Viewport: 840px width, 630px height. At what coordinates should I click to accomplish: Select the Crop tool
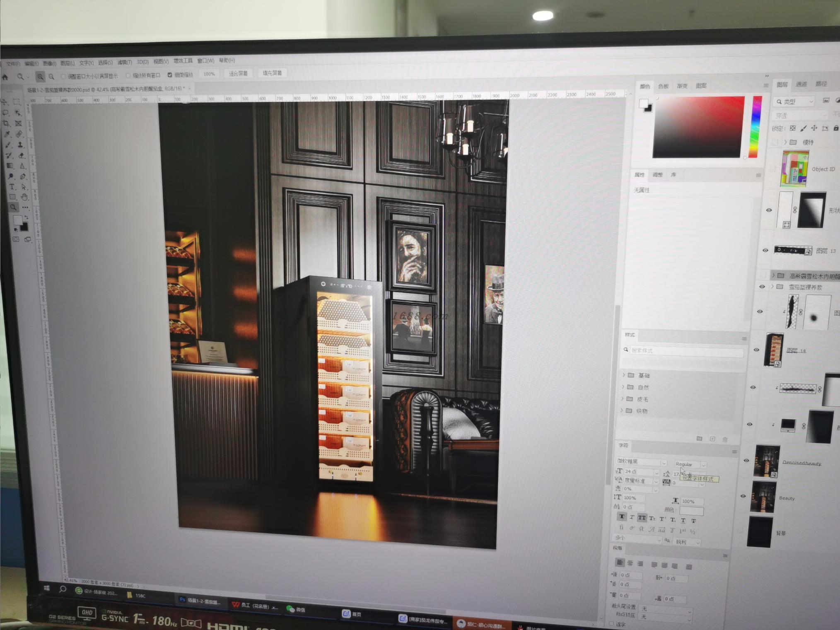point(6,123)
